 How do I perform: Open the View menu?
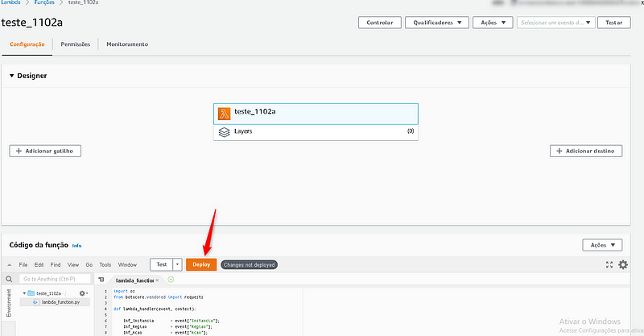(x=73, y=265)
